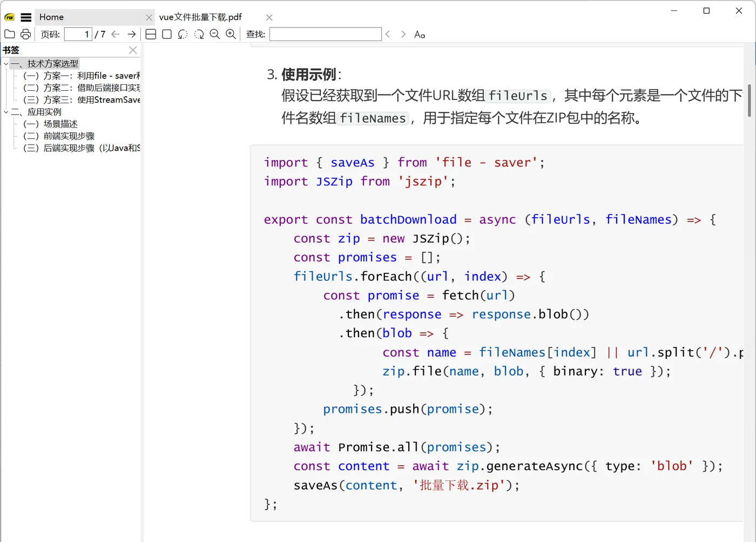This screenshot has height=542, width=756.
Task: Open bookmark (一) 场景描述
Action: point(50,124)
